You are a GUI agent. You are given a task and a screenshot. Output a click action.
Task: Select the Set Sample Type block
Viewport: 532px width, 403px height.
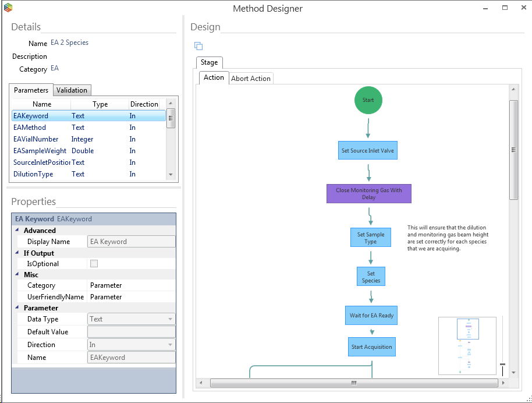tap(370, 238)
